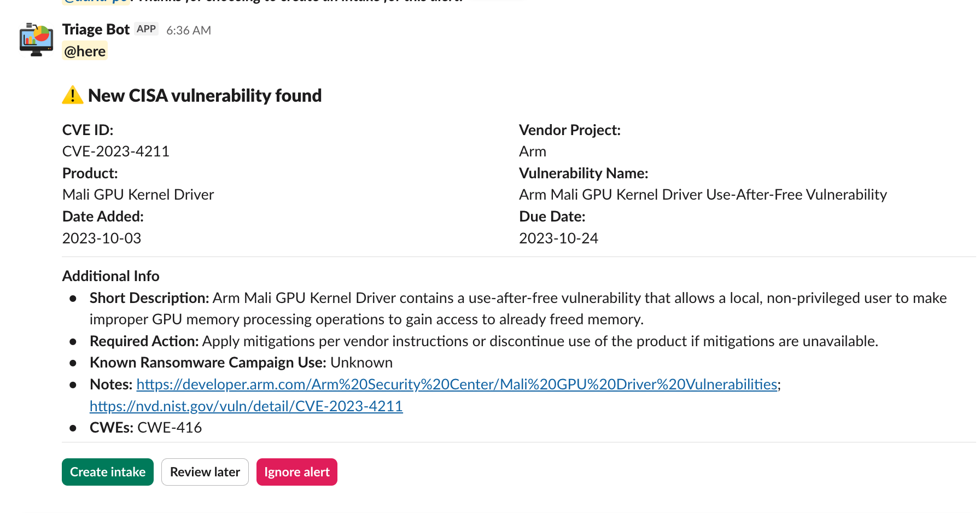The width and height of the screenshot is (980, 513).
Task: Click Mali GPU Kernel Driver product value
Action: tap(138, 195)
